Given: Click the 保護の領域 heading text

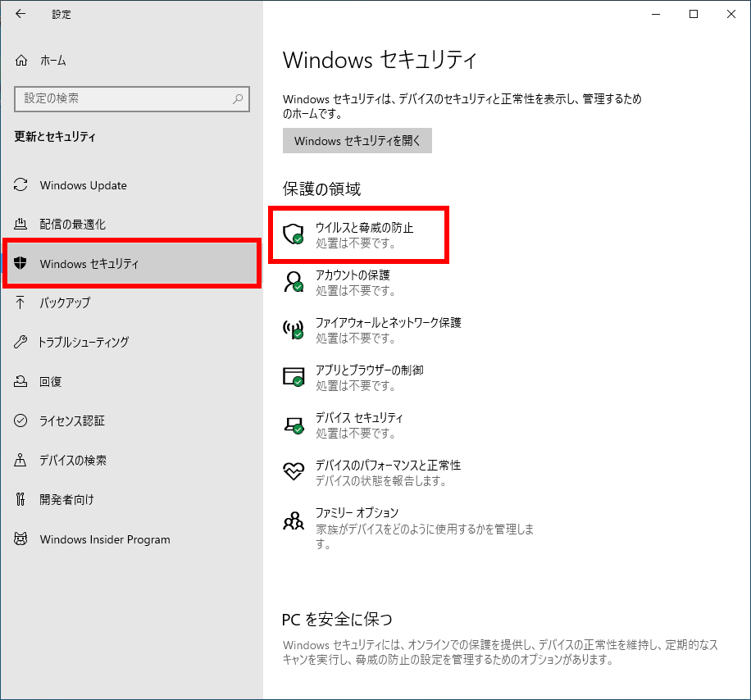Looking at the screenshot, I should point(321,189).
